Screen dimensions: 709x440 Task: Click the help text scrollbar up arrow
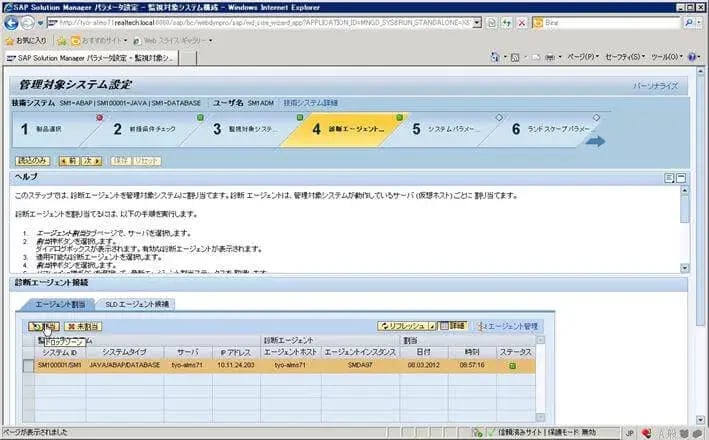(x=685, y=190)
